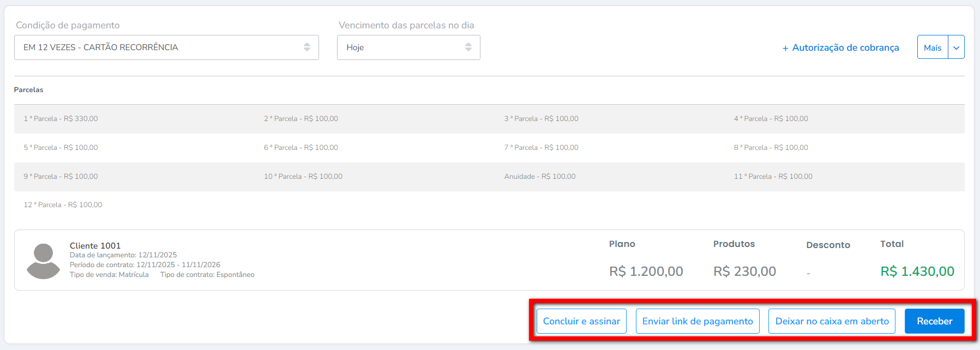Image resolution: width=980 pixels, height=350 pixels.
Task: Click the Plano value R$ 1.200,00
Action: [646, 271]
